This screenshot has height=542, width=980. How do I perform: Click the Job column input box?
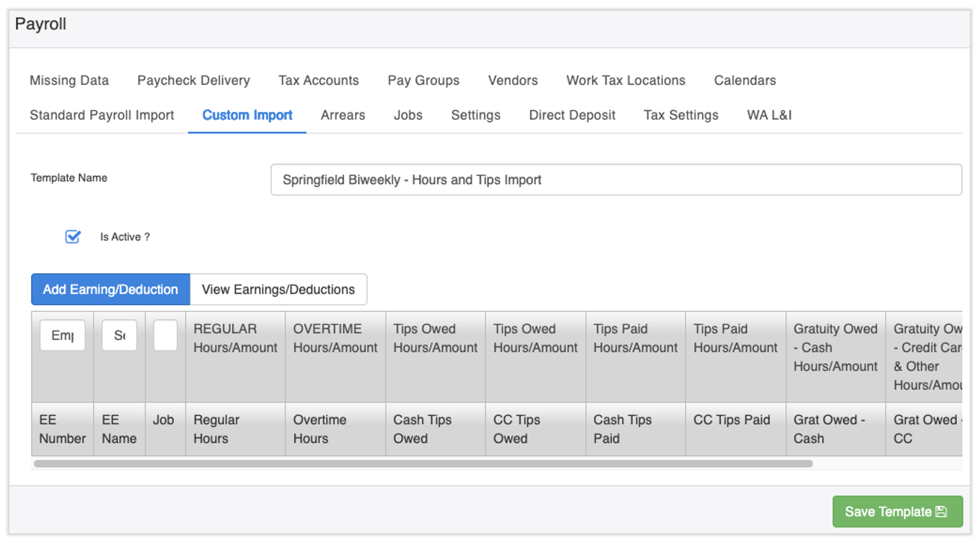click(165, 335)
